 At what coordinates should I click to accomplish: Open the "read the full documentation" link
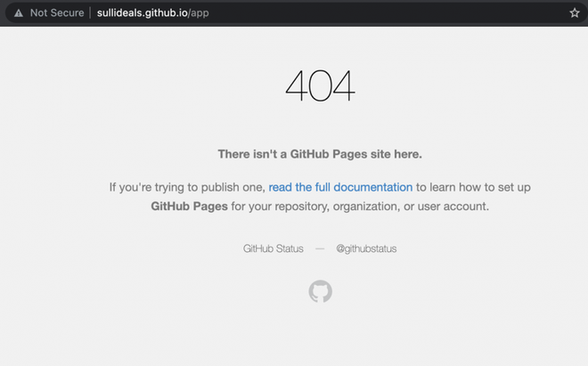[340, 187]
